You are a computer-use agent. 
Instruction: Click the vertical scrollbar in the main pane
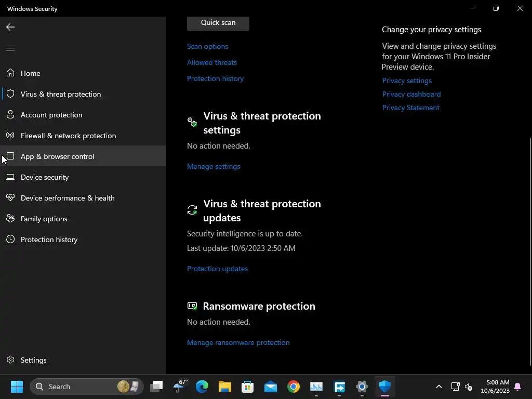[530, 251]
